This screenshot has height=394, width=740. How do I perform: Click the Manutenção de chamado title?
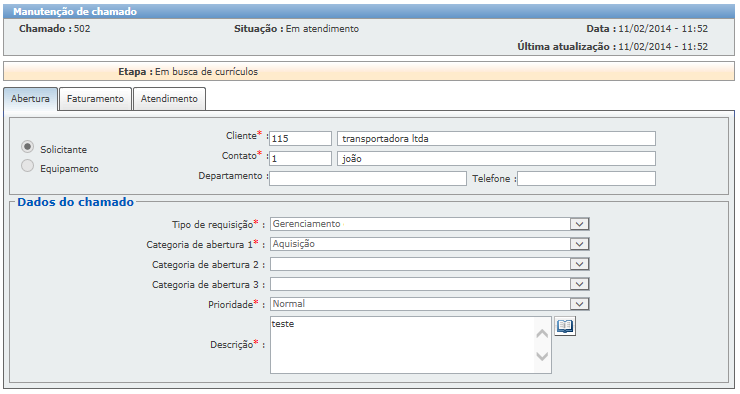tap(75, 12)
